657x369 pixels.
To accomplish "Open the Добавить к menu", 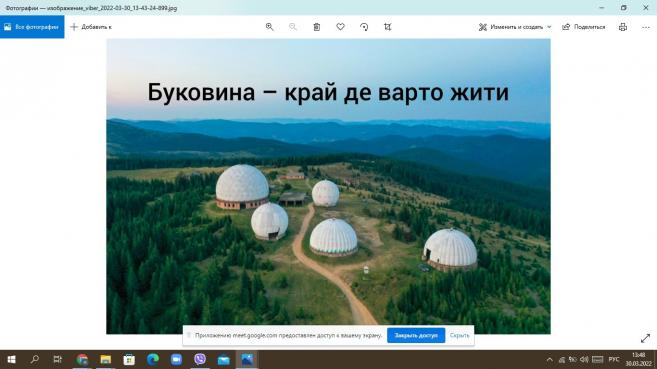I will click(x=91, y=27).
